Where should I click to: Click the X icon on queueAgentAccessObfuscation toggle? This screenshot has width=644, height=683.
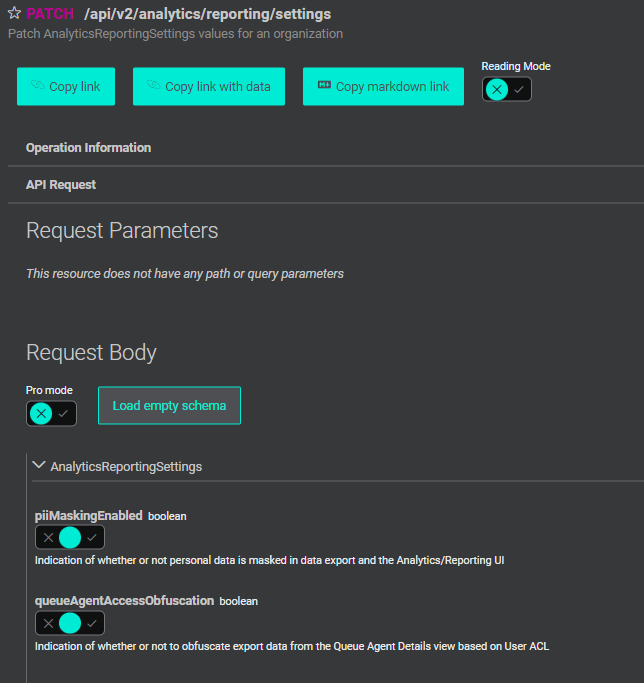[x=48, y=623]
